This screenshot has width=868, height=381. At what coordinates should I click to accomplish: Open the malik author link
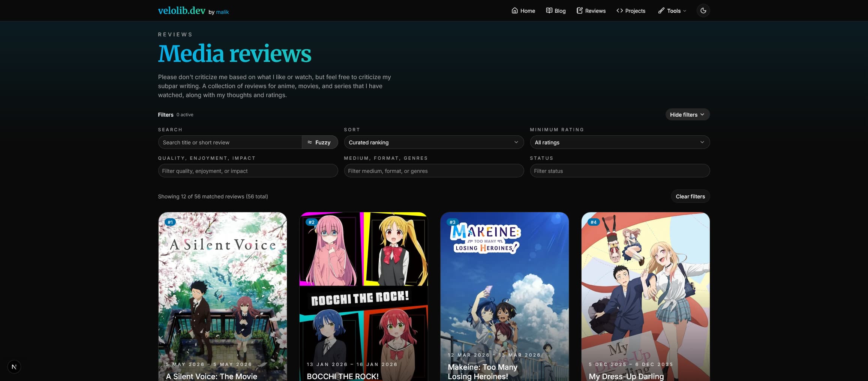tap(222, 12)
